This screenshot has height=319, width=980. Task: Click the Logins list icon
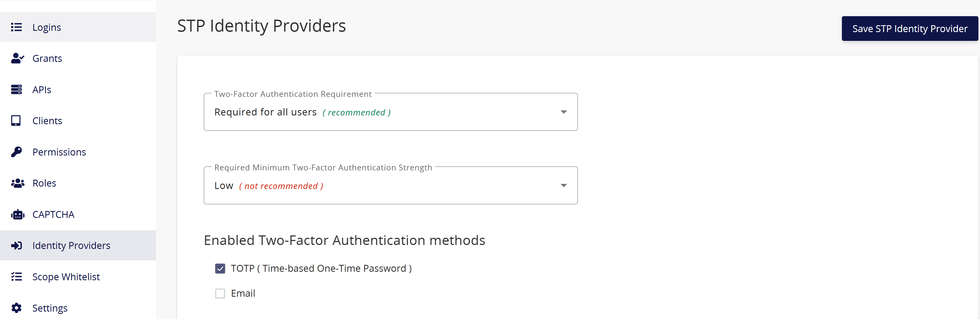16,27
